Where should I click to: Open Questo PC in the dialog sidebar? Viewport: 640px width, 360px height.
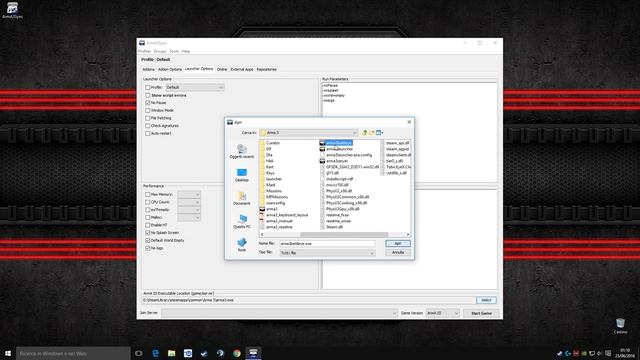pos(242,222)
